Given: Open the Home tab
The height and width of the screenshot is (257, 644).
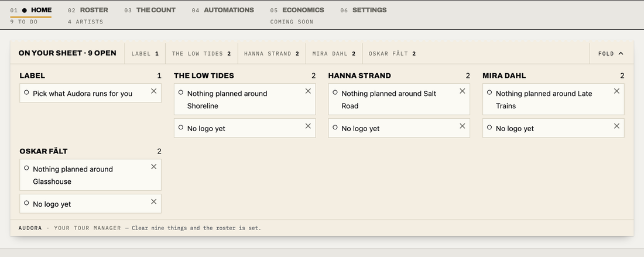Looking at the screenshot, I should click(x=31, y=11).
